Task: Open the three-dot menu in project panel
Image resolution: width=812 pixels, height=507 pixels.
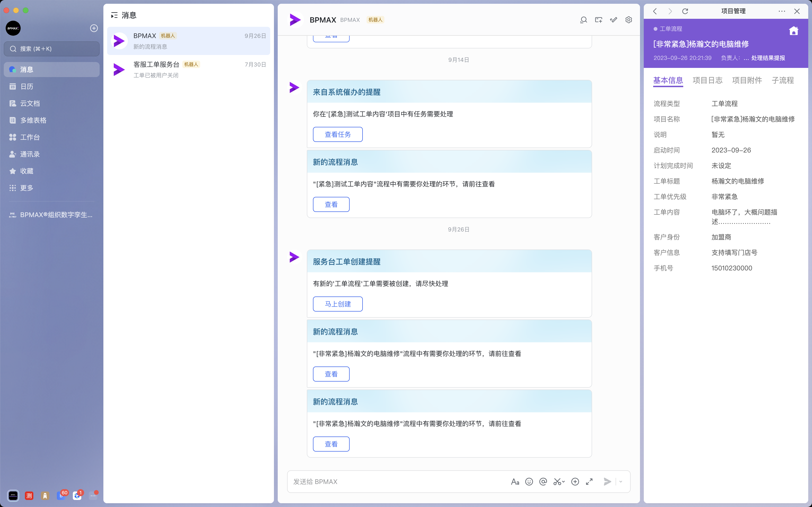Action: 781,12
